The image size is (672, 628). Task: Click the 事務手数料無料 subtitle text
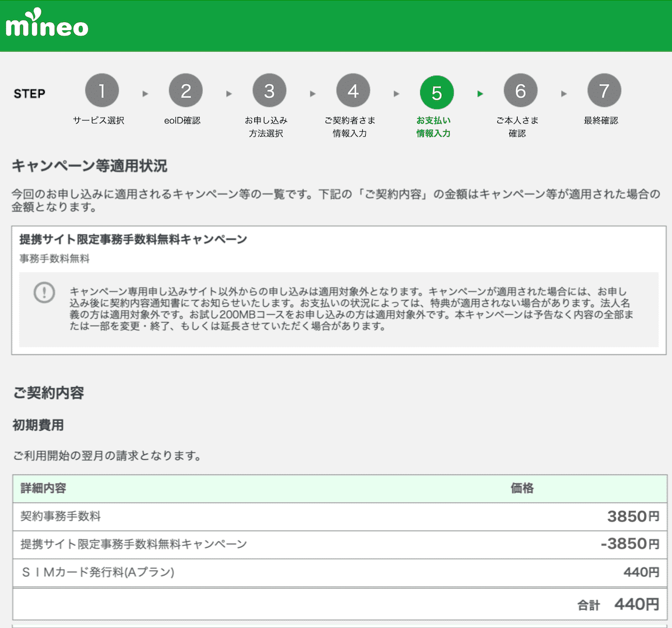[x=54, y=259]
